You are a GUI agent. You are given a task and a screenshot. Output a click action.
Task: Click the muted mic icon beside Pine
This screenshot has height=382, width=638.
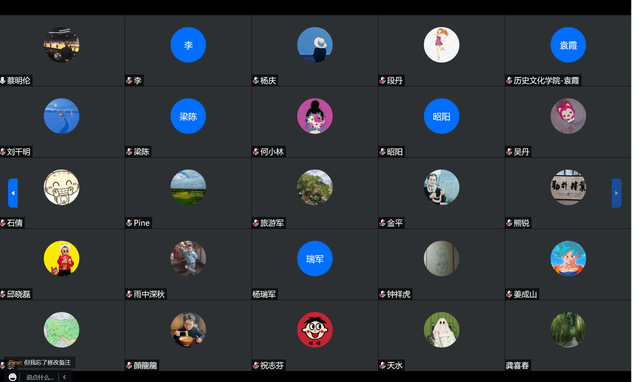pos(129,223)
